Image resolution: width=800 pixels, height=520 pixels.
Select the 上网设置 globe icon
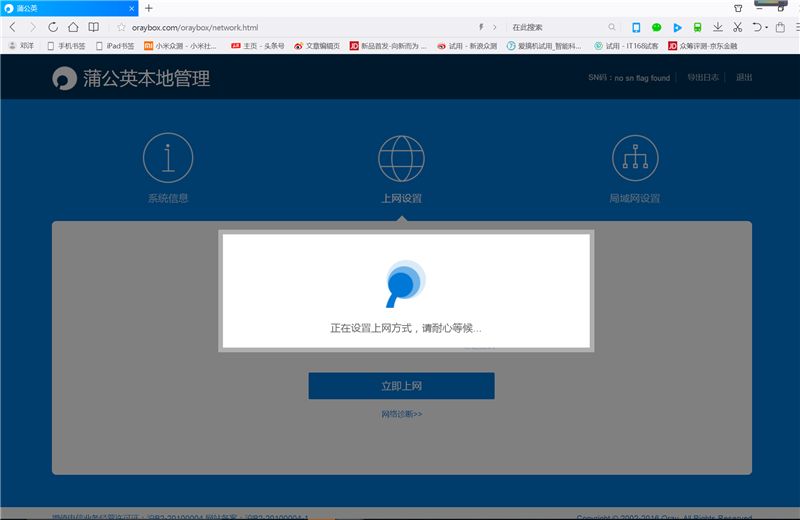(401, 158)
